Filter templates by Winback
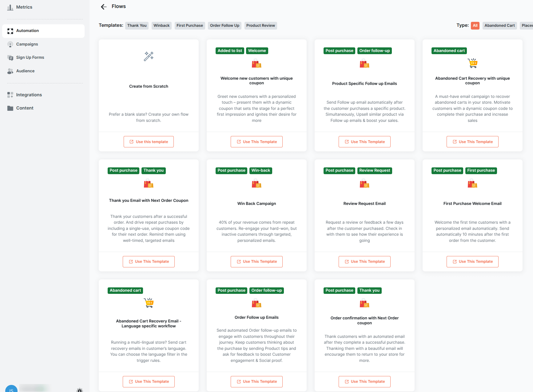533x392 pixels. [x=161, y=25]
